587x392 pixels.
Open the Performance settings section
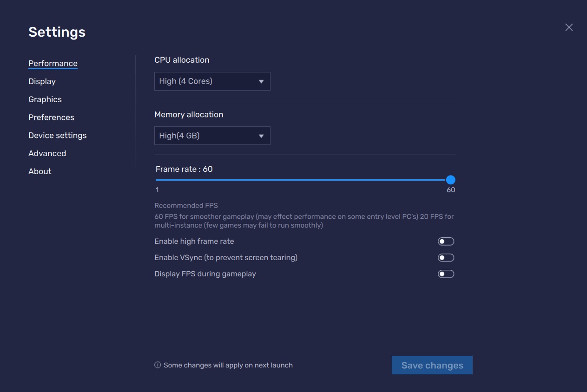pos(53,64)
